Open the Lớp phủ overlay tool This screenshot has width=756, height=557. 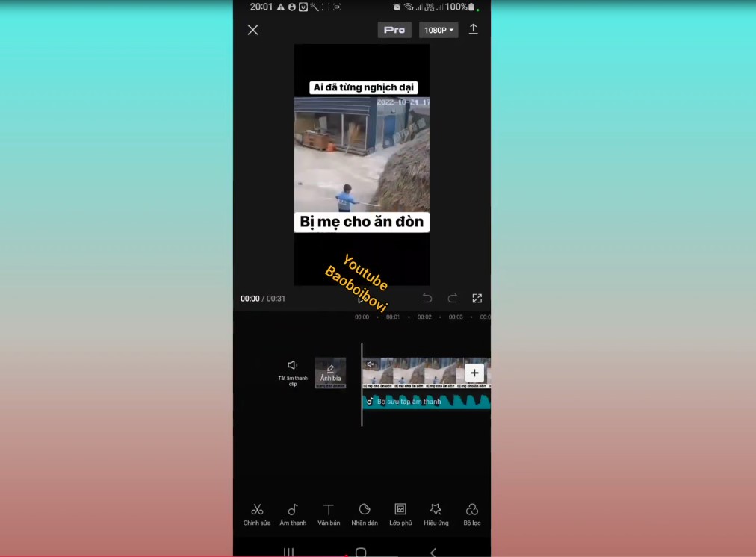400,514
